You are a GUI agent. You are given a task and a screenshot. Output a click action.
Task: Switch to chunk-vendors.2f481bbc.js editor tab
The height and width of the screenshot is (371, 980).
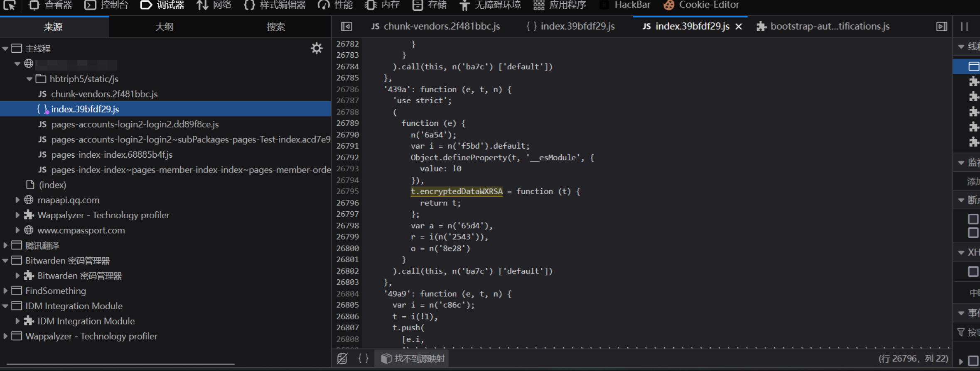pos(435,27)
